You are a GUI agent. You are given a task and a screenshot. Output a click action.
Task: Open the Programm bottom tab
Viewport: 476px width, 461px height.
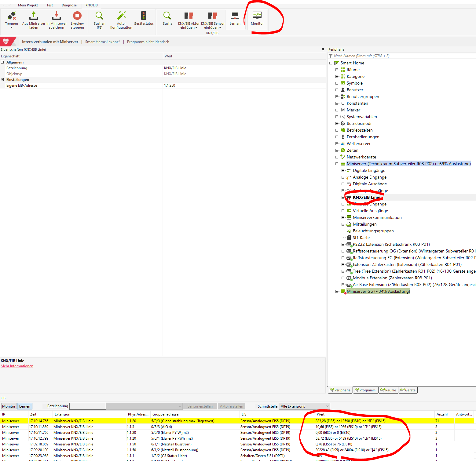[365, 390]
